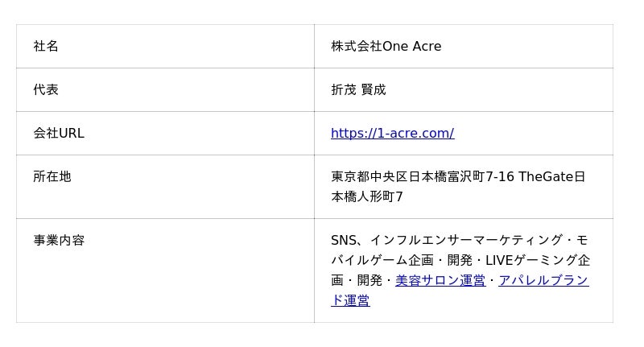Open the 美容サロン運営 link
The height and width of the screenshot is (347, 644).
point(440,281)
